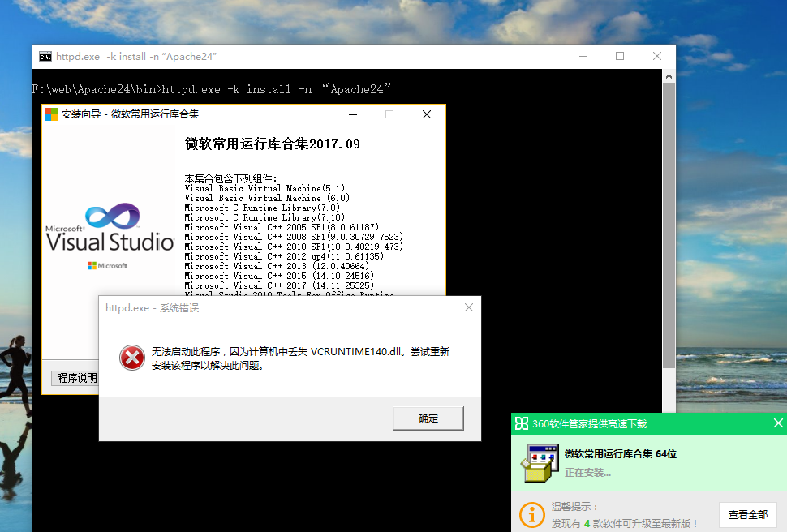This screenshot has width=787, height=532.
Task: Click the console command line text httpd.exe -k install
Action: (x=211, y=89)
